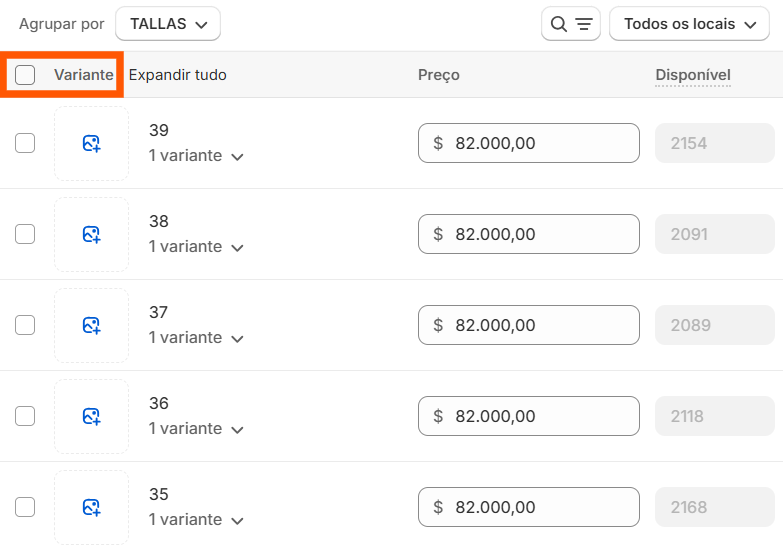
Task: Add image to size 37 variant
Action: click(x=91, y=325)
